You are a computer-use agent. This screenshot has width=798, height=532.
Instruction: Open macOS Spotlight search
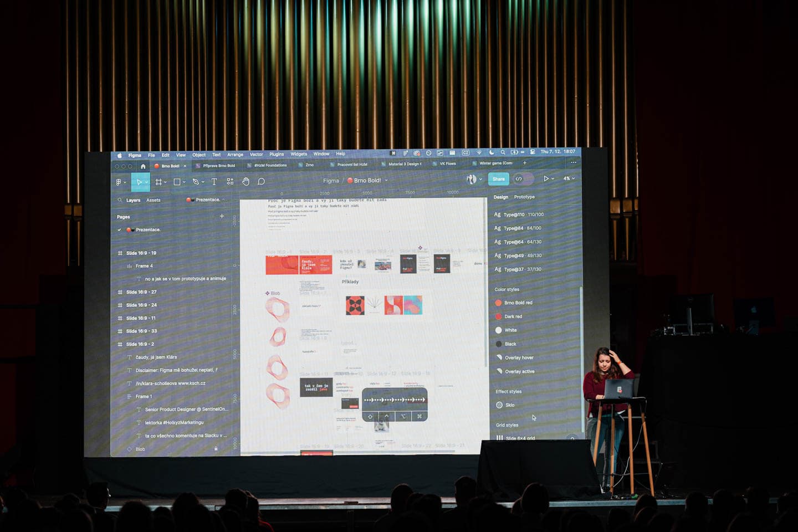tap(503, 152)
